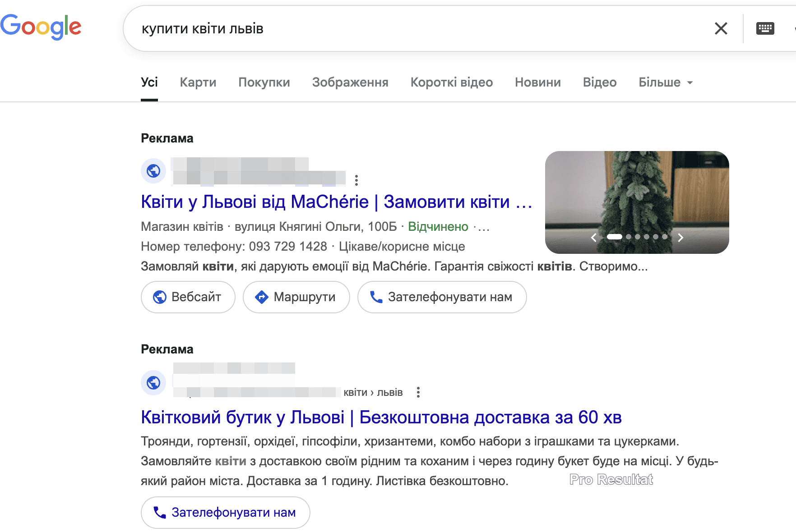
Task: Expand the Більше dropdown
Action: (666, 82)
